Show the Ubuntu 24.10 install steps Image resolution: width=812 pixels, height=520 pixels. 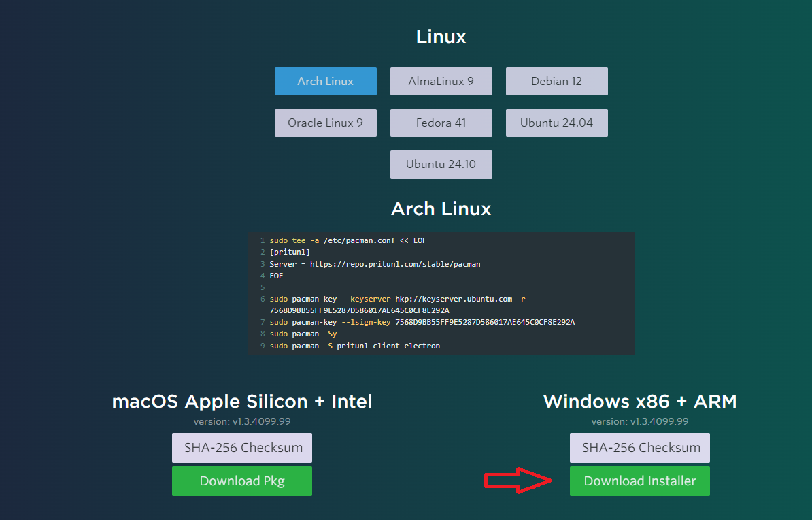[x=441, y=164]
